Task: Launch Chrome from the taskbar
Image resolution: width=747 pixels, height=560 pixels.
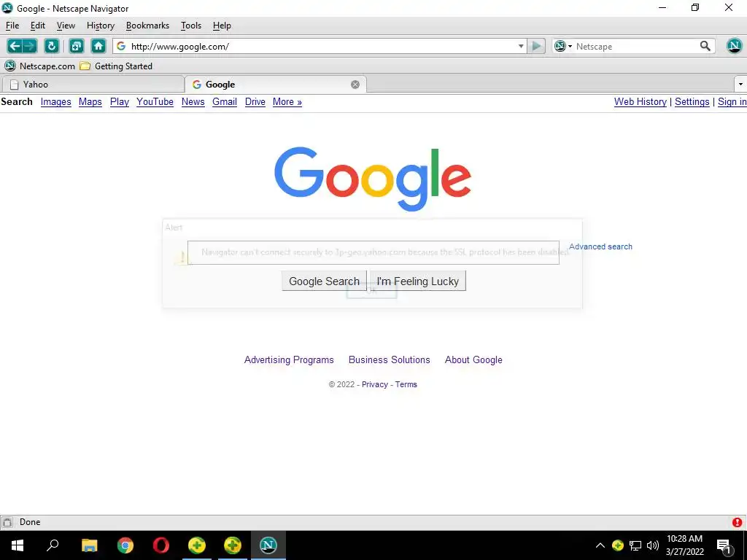Action: coord(125,545)
